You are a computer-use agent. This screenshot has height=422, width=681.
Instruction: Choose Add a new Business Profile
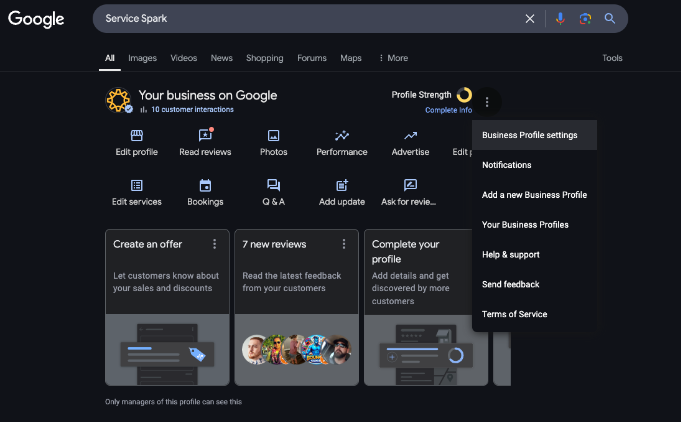point(534,195)
